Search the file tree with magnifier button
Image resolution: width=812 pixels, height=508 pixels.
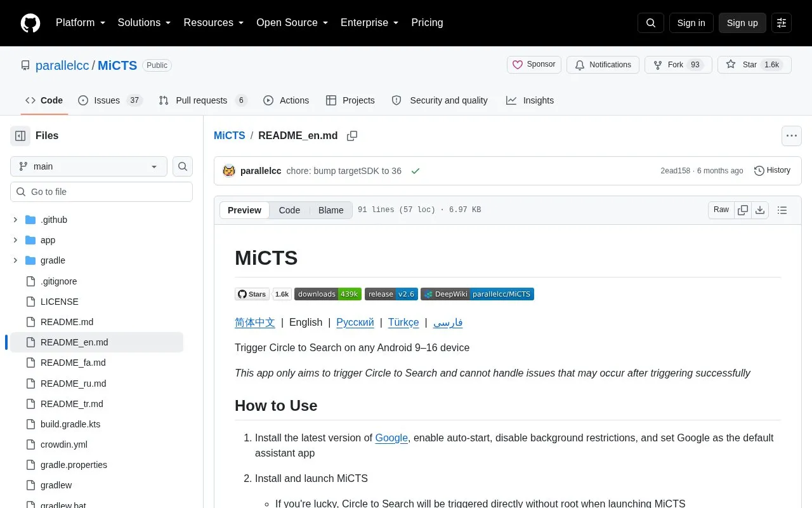tap(183, 166)
